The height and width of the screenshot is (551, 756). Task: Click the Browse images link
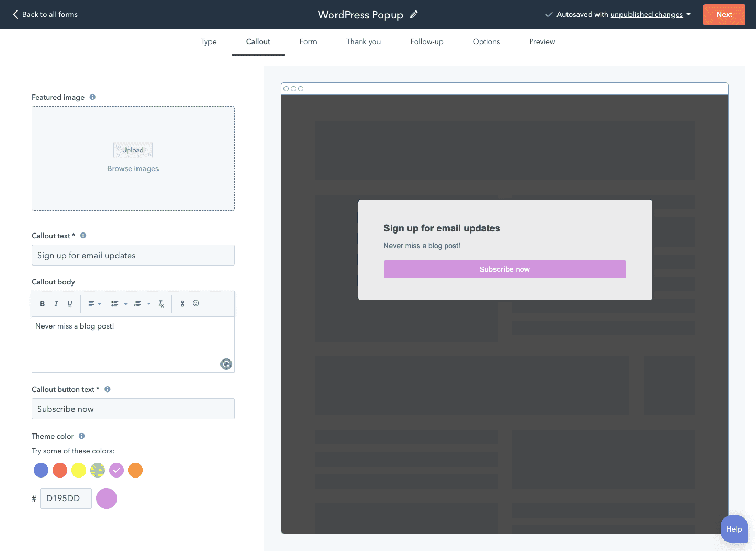(x=133, y=169)
